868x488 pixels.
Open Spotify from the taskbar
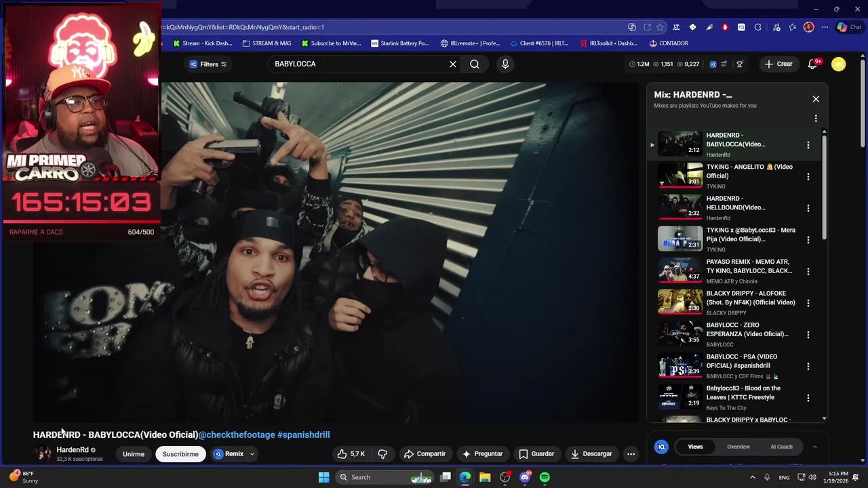click(545, 477)
